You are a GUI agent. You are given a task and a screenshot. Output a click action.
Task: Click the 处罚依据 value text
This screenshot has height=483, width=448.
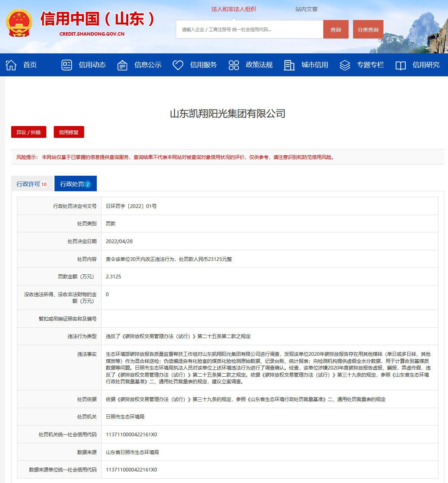click(246, 399)
